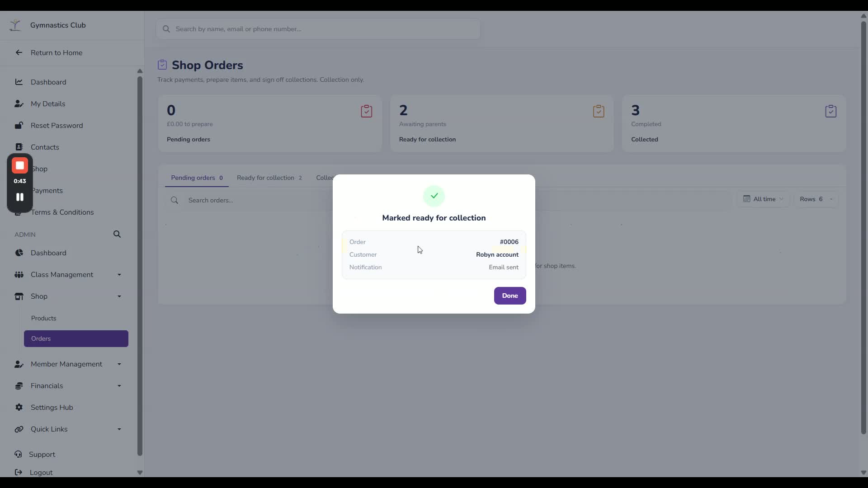The height and width of the screenshot is (488, 868).
Task: Click the pending orders clipboard icon
Action: coord(367,111)
